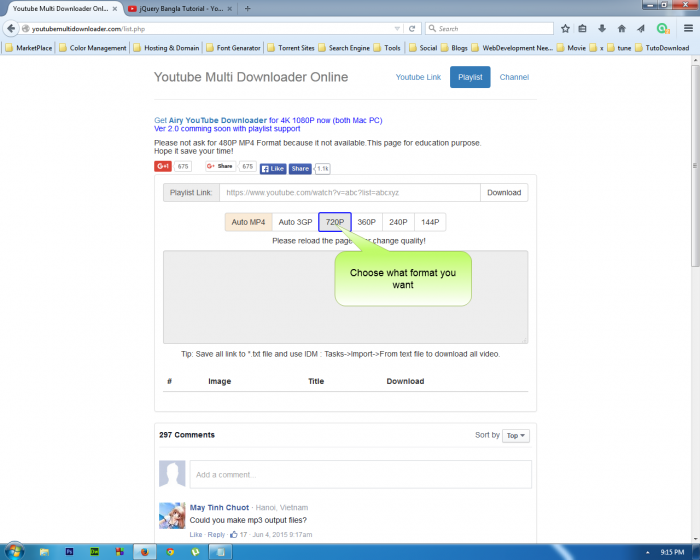The height and width of the screenshot is (560, 700).
Task: Open File Explorer from the taskbar
Action: (x=44, y=552)
